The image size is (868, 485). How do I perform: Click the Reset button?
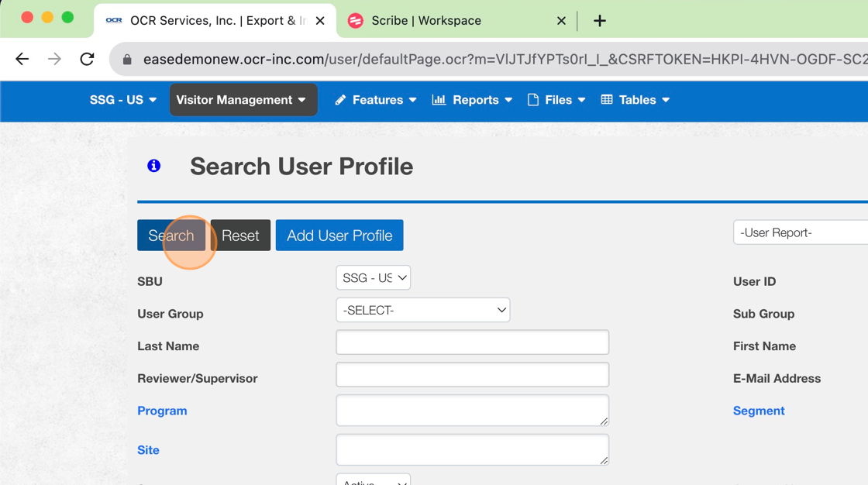click(240, 236)
